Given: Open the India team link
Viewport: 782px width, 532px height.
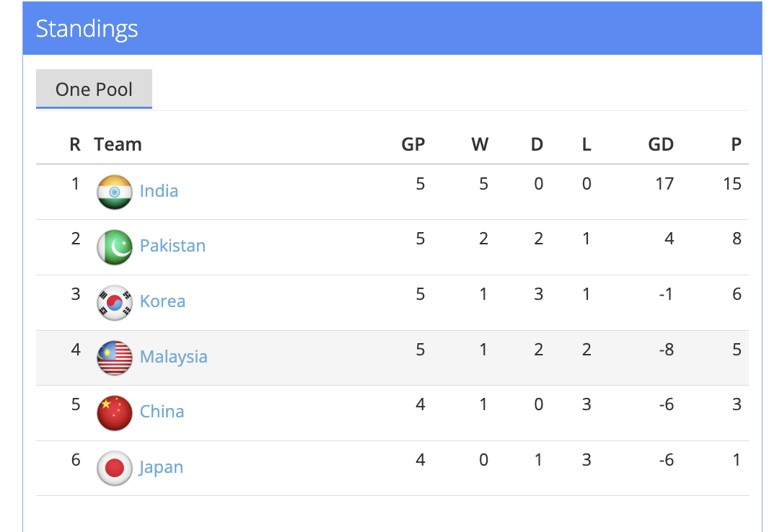Looking at the screenshot, I should tap(159, 191).
